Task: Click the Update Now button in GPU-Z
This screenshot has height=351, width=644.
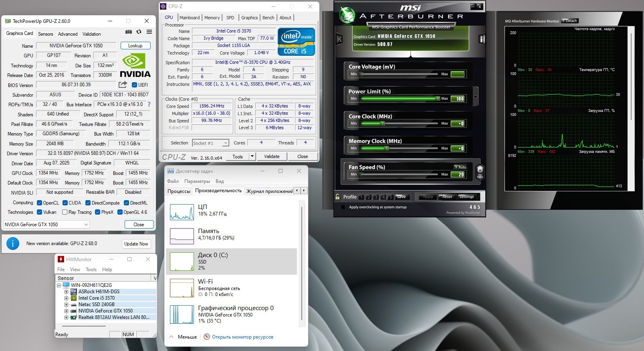Action: [136, 244]
